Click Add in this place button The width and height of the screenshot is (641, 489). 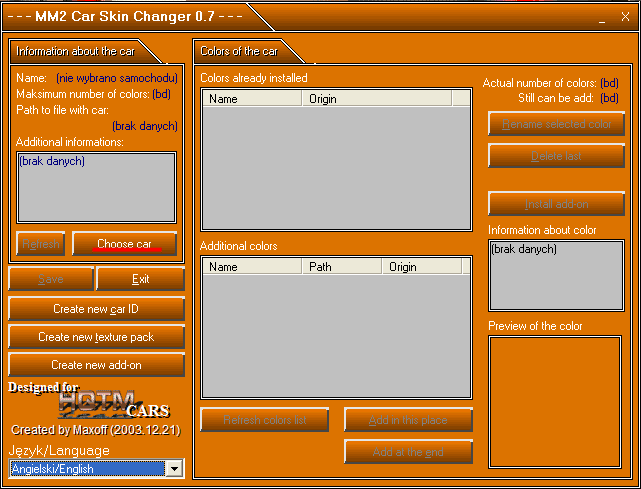(408, 420)
